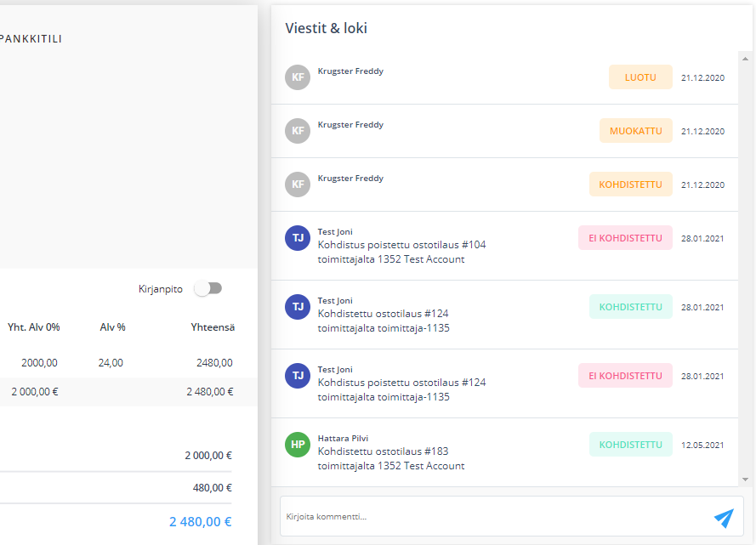Viewport: 756px width, 545px height.
Task: Select the Yhteensä column header
Action: tap(213, 327)
